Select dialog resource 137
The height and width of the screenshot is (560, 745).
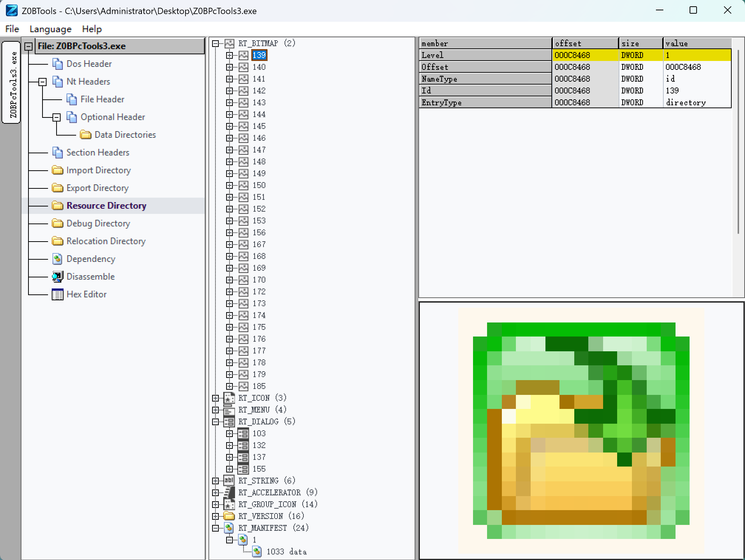coord(259,457)
